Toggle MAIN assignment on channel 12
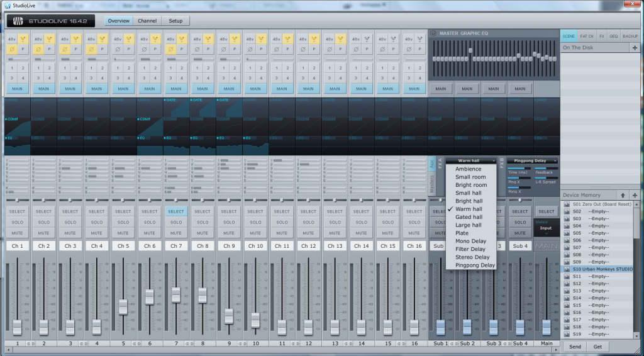The height and width of the screenshot is (356, 644). click(308, 89)
